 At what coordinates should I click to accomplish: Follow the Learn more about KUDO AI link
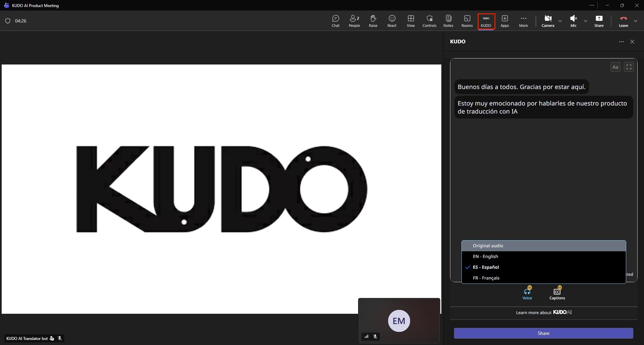coord(544,312)
